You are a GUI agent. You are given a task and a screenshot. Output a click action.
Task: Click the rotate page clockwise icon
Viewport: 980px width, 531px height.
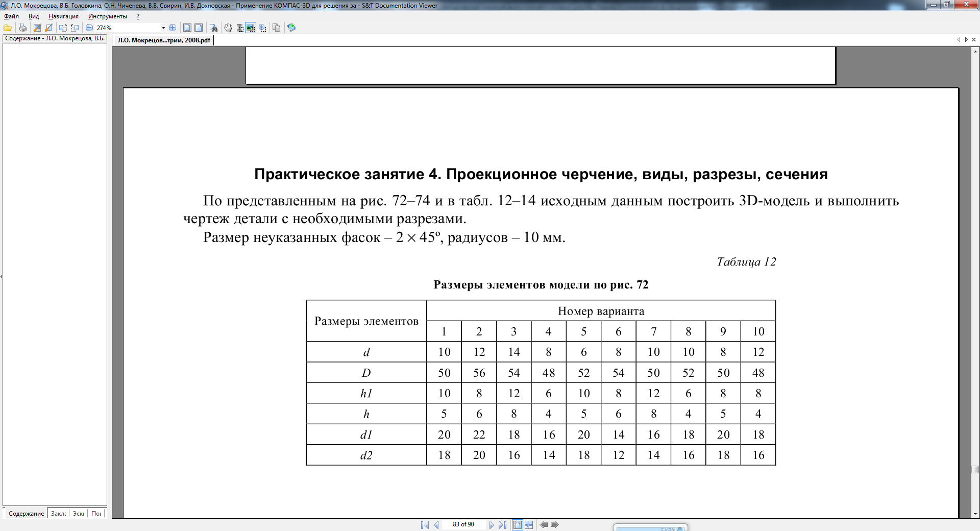63,28
